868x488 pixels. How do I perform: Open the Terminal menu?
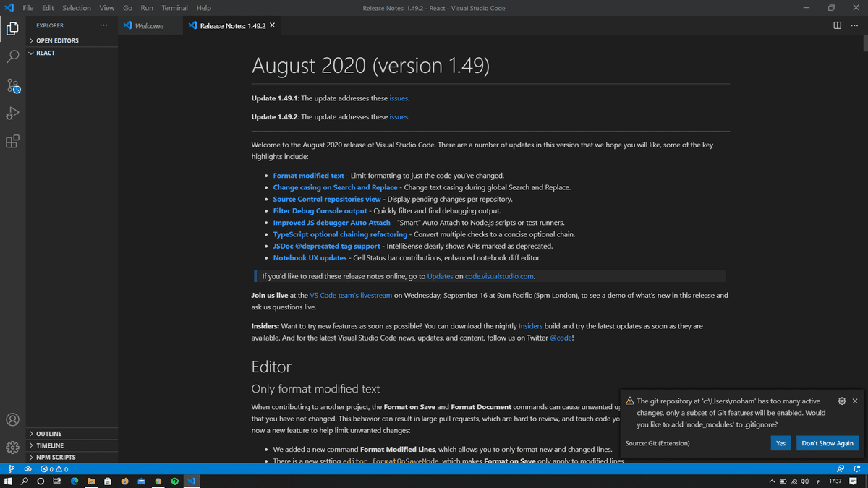[174, 8]
